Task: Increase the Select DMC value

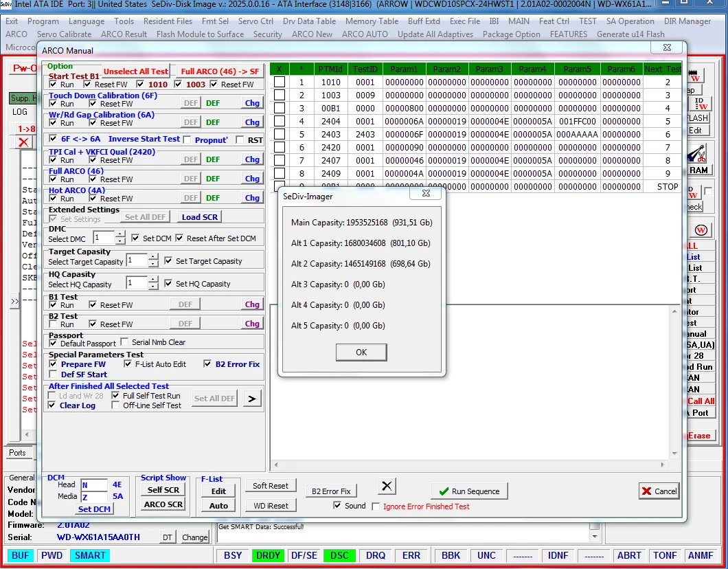Action: pos(120,234)
